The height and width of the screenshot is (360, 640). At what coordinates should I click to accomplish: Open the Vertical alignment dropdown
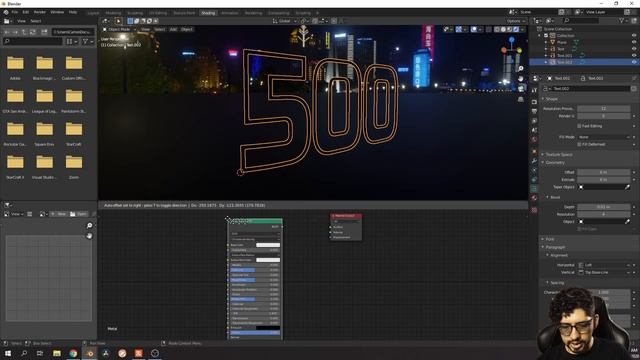(604, 272)
